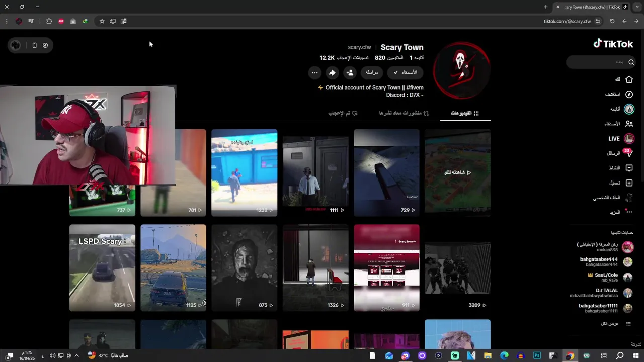Open the Profile (الملف الشخصي) item
The image size is (644, 362).
click(x=613, y=198)
